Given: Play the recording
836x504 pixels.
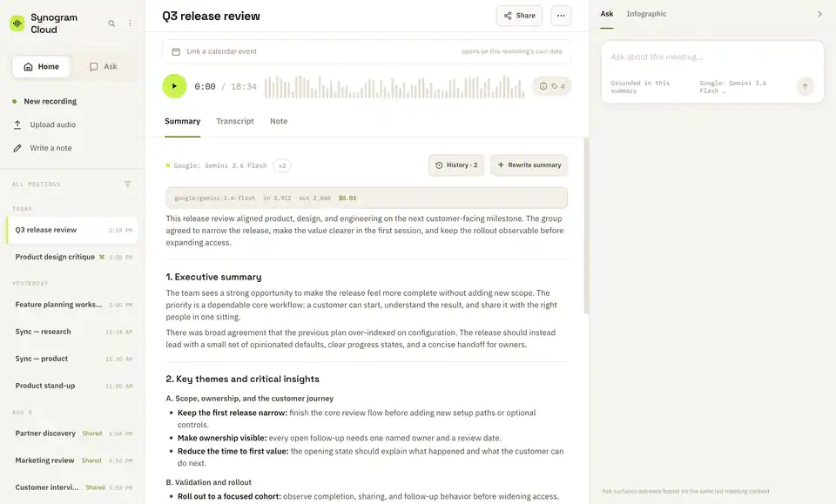Looking at the screenshot, I should click(x=174, y=86).
